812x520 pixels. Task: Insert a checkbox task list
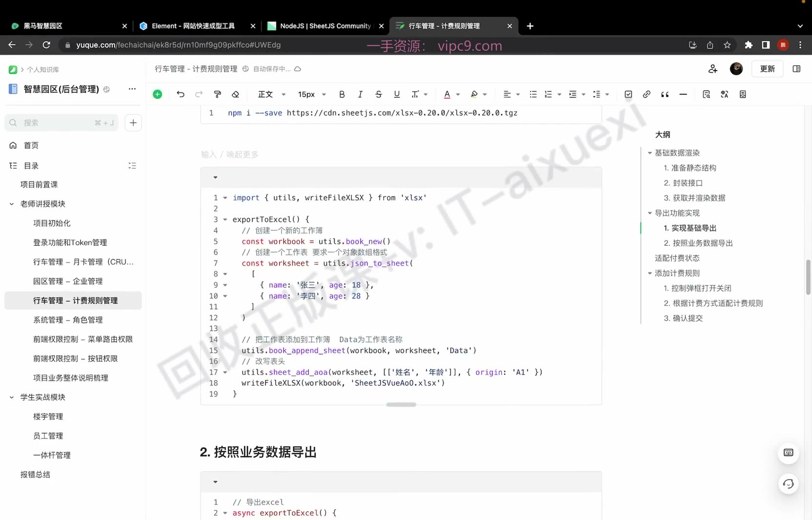(x=629, y=94)
